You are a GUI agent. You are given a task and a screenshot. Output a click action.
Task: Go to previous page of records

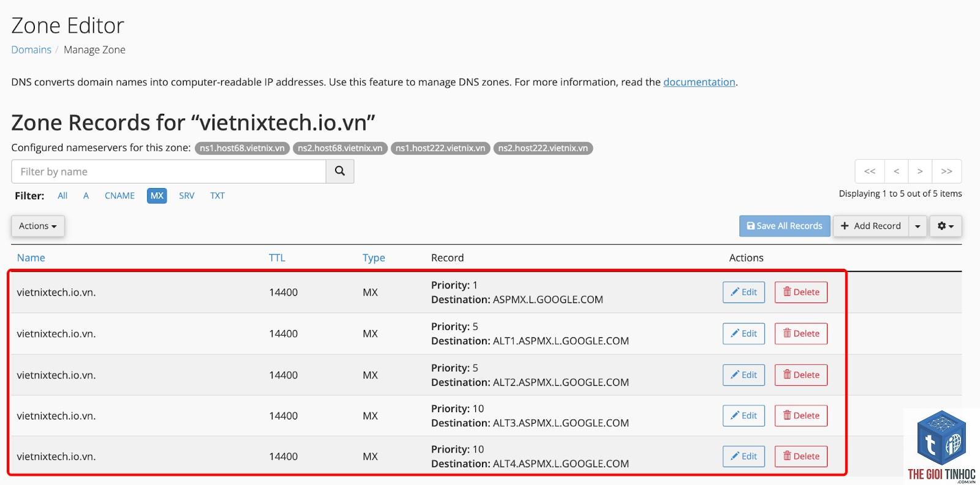[897, 171]
